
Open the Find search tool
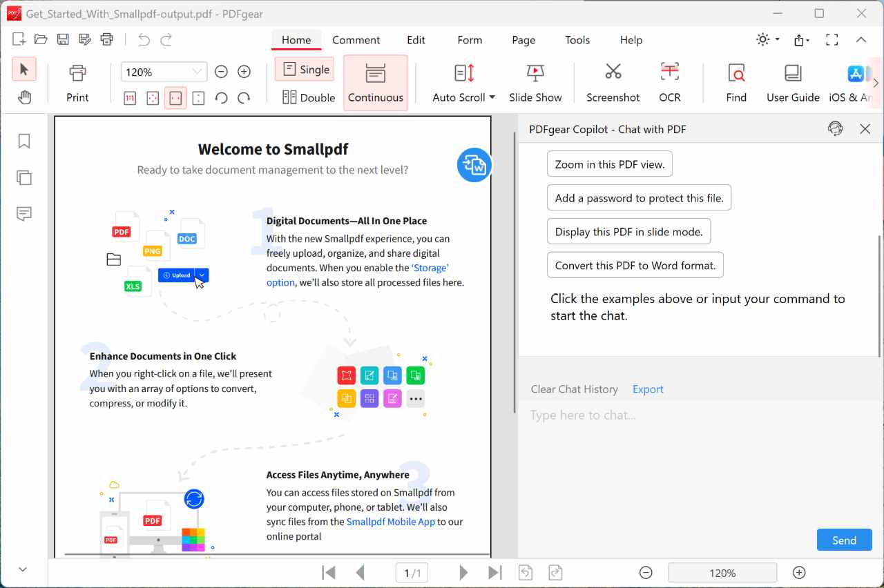coord(736,83)
